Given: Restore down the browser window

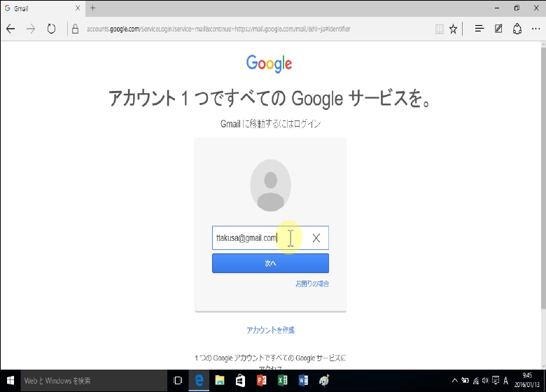Looking at the screenshot, I should pos(517,8).
